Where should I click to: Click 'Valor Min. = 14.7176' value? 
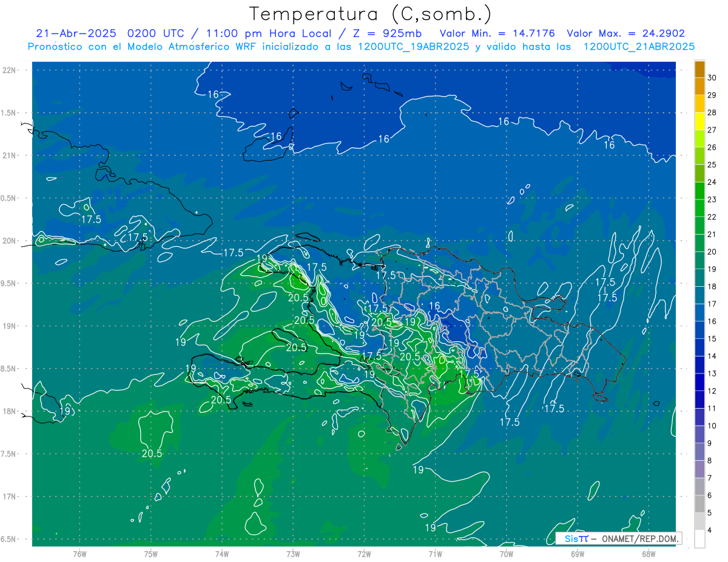pos(497,33)
